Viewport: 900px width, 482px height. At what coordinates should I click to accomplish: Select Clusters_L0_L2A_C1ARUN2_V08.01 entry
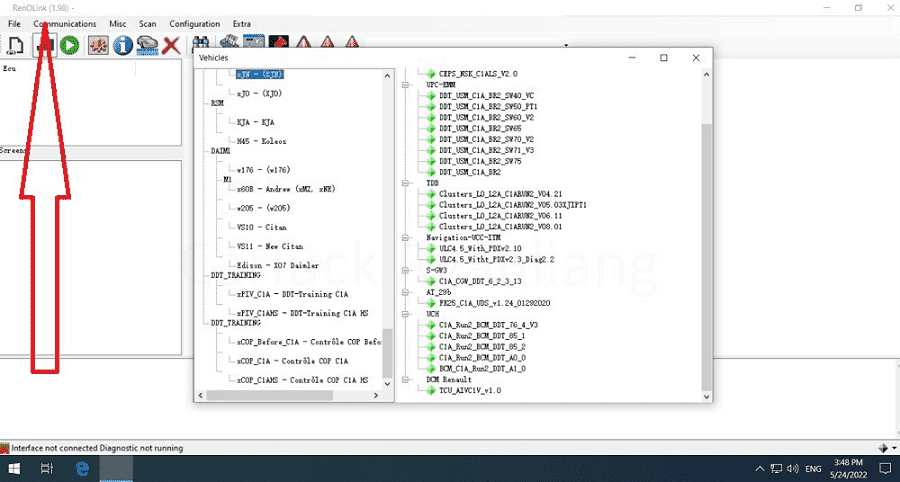(x=501, y=227)
